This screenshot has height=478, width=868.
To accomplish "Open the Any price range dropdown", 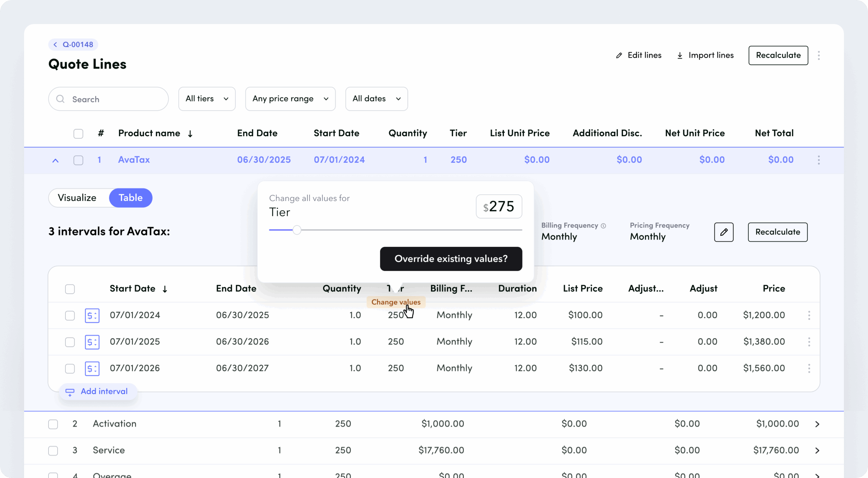I will [290, 99].
